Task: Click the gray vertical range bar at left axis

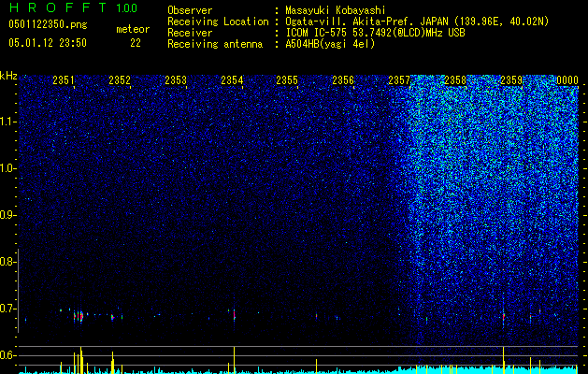Action: click(19, 291)
